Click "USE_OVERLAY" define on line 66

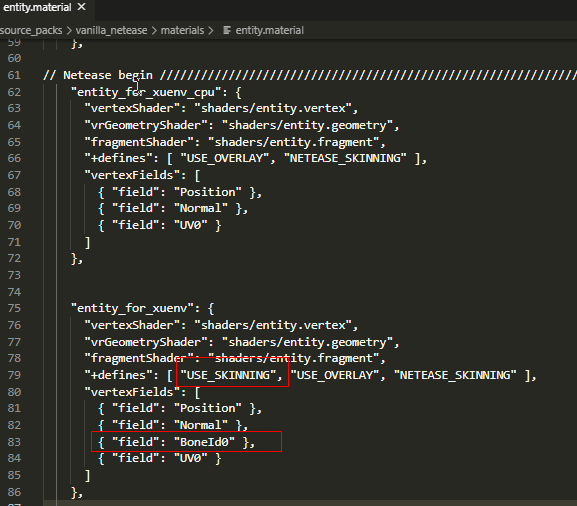[225, 158]
